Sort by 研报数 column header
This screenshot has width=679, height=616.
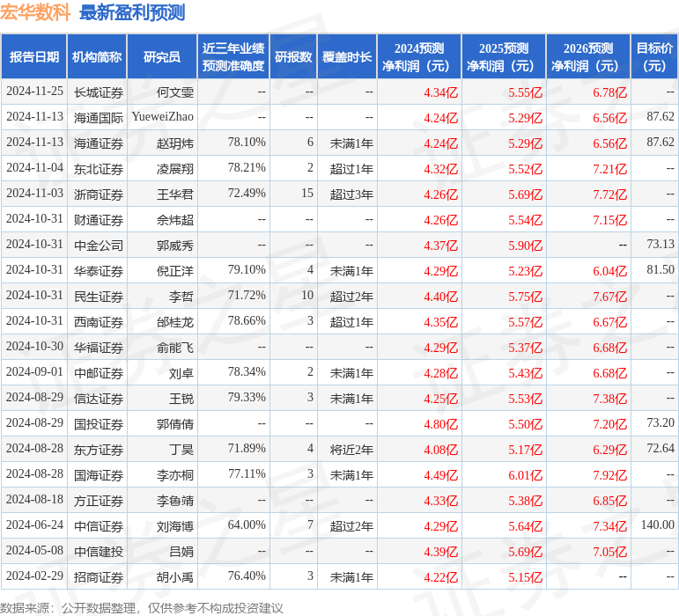click(x=293, y=57)
